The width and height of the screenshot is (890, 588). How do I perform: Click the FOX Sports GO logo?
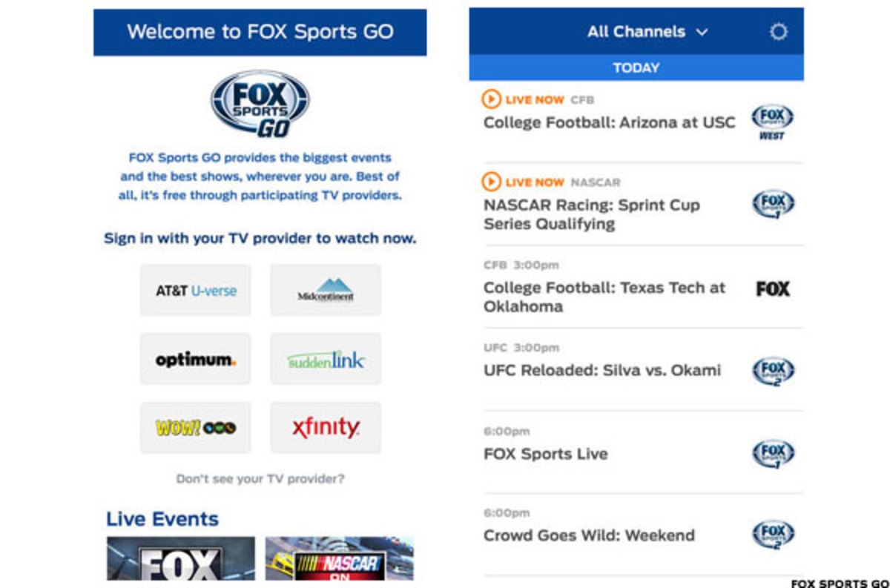tap(260, 104)
